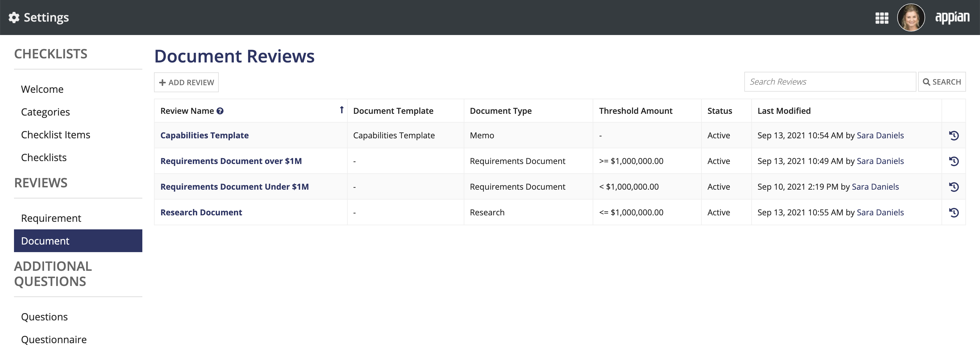Navigate to Questions under Additional Questions
The image size is (980, 363).
pos(44,316)
